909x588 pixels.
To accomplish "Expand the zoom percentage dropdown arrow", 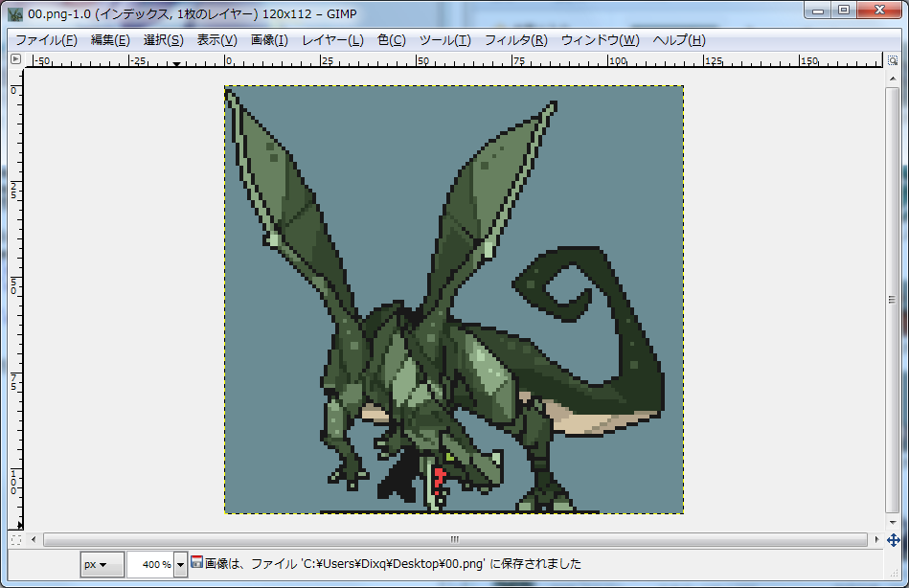I will 181,565.
